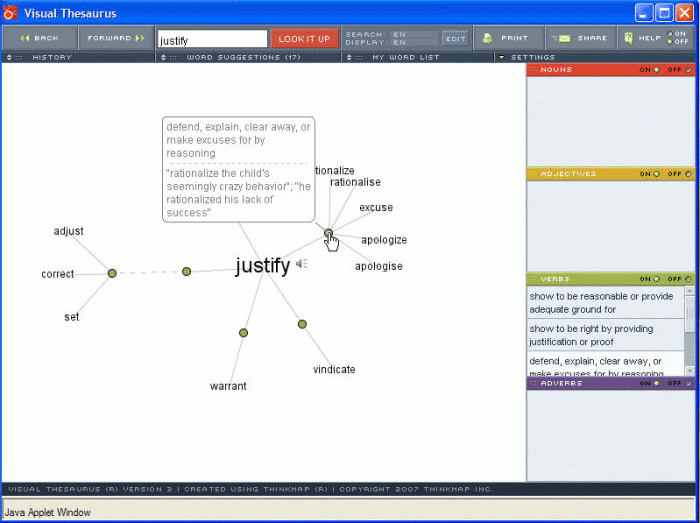Click the word 'adjust' in the graph
Image resolution: width=700 pixels, height=523 pixels.
pos(68,231)
